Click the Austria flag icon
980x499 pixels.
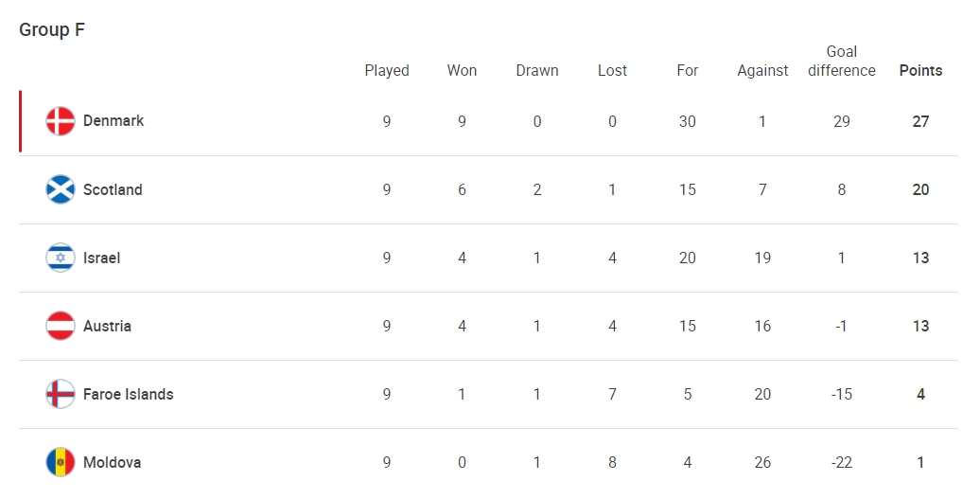coord(61,326)
